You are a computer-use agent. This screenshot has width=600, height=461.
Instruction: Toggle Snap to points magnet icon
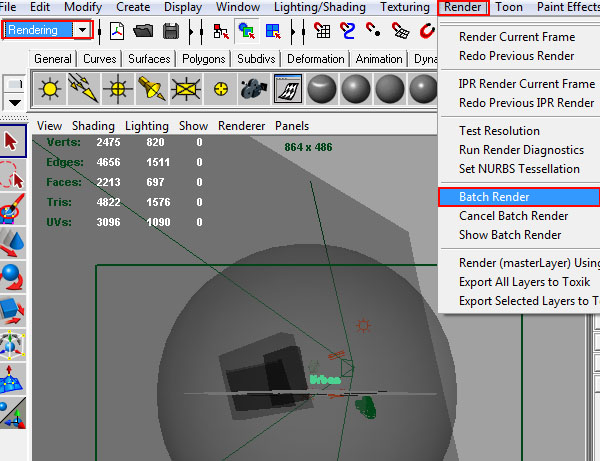pos(373,30)
